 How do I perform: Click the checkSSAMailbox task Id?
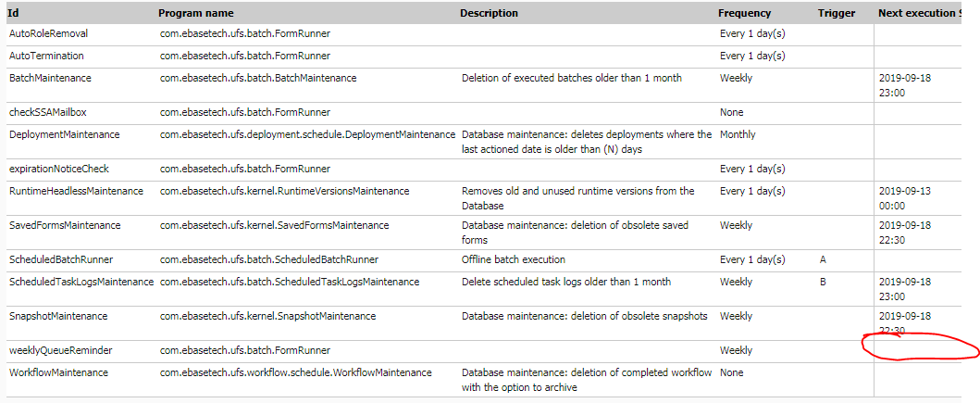(x=47, y=113)
